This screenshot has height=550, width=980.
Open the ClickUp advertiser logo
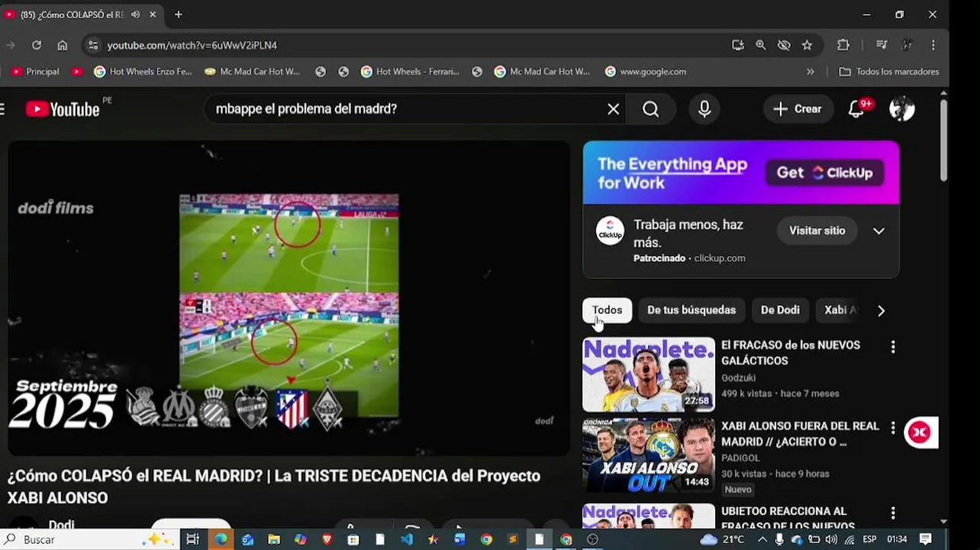[x=610, y=231]
